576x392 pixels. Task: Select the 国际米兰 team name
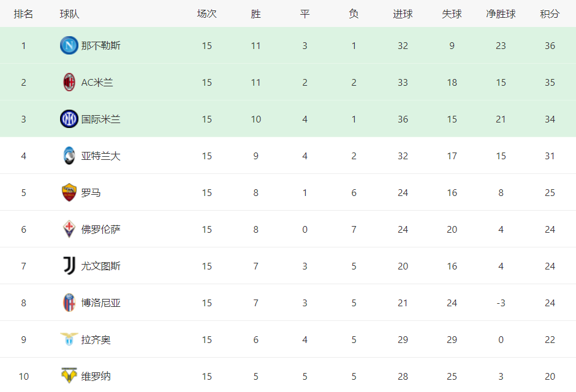coord(100,119)
